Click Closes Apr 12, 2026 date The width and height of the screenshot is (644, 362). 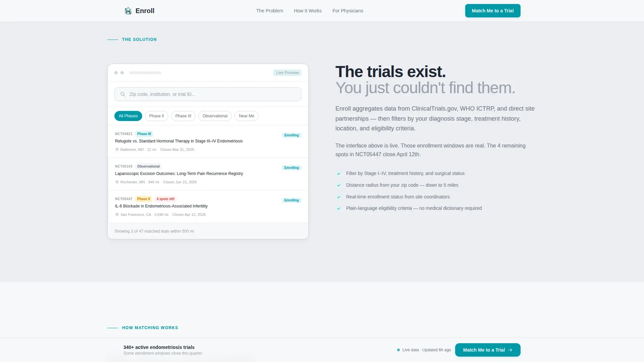click(x=189, y=215)
